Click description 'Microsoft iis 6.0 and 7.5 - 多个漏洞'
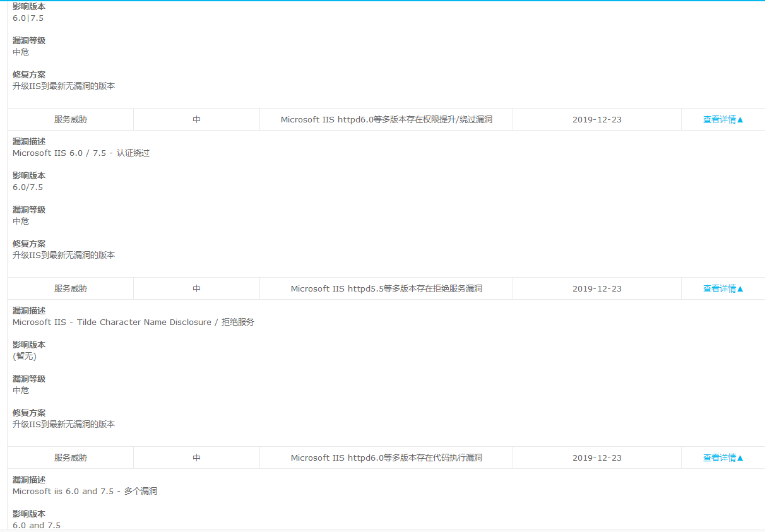This screenshot has height=532, width=765. click(x=85, y=491)
